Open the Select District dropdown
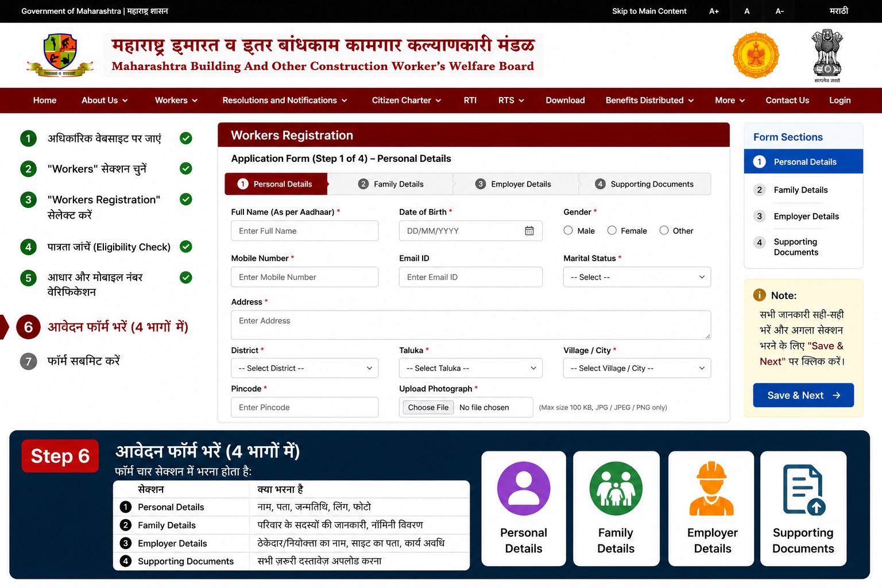882x588 pixels. tap(304, 368)
